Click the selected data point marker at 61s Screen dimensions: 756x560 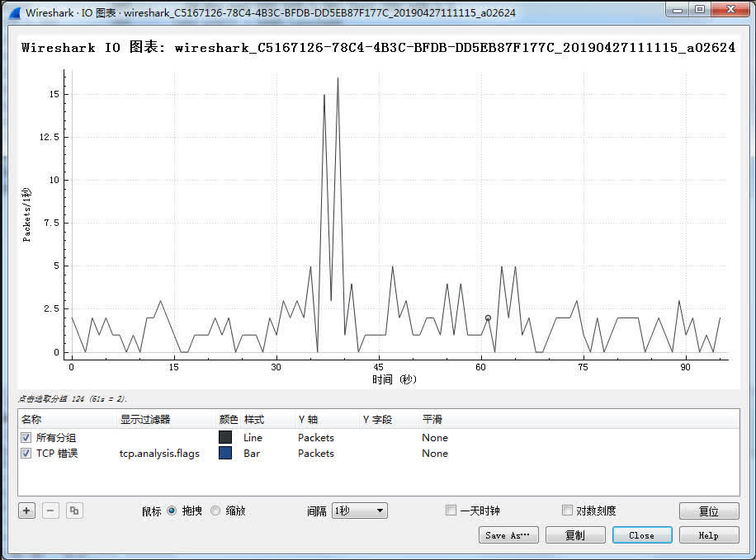click(488, 318)
